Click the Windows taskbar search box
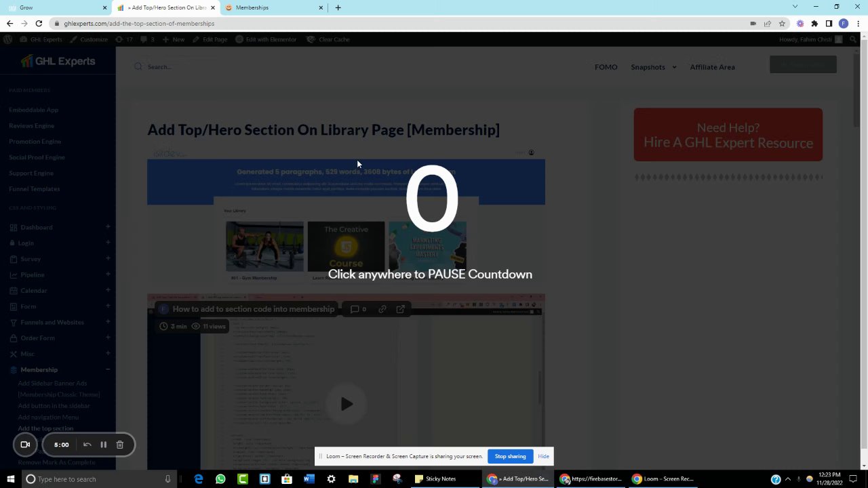868x488 pixels. [98, 479]
